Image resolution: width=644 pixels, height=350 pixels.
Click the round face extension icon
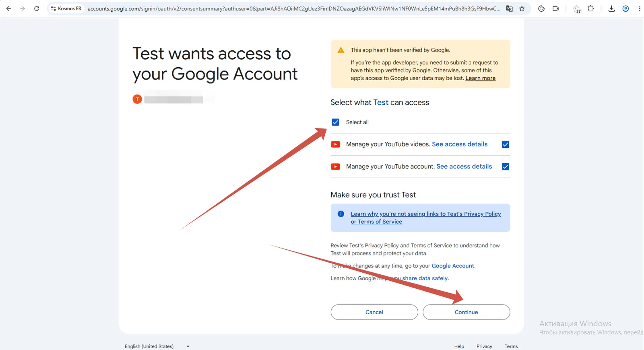(x=541, y=8)
